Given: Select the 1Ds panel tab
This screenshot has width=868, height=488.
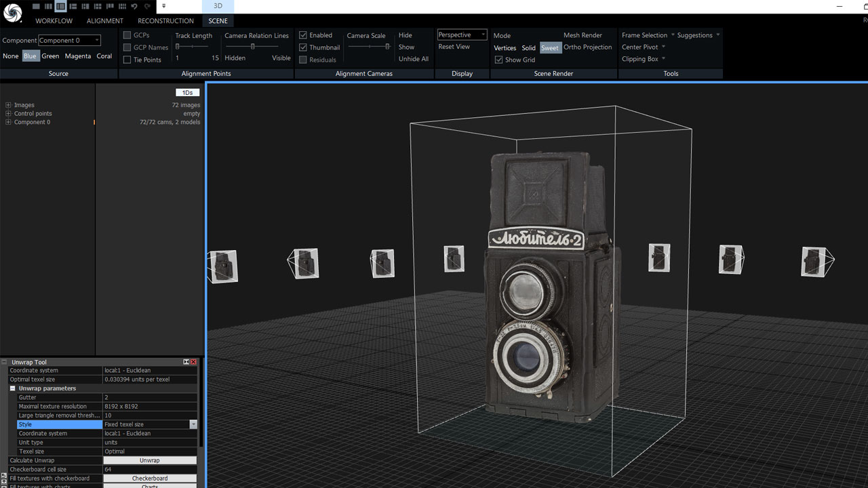Looking at the screenshot, I should [x=188, y=93].
